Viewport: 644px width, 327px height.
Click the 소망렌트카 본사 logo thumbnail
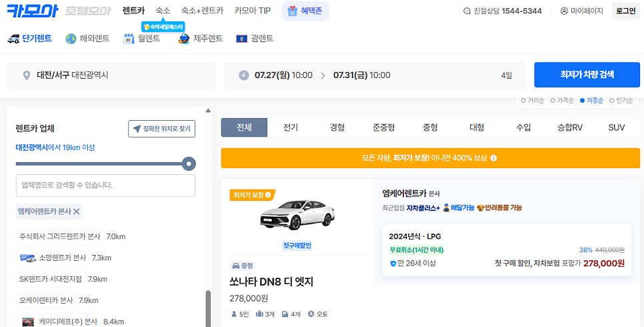point(28,258)
